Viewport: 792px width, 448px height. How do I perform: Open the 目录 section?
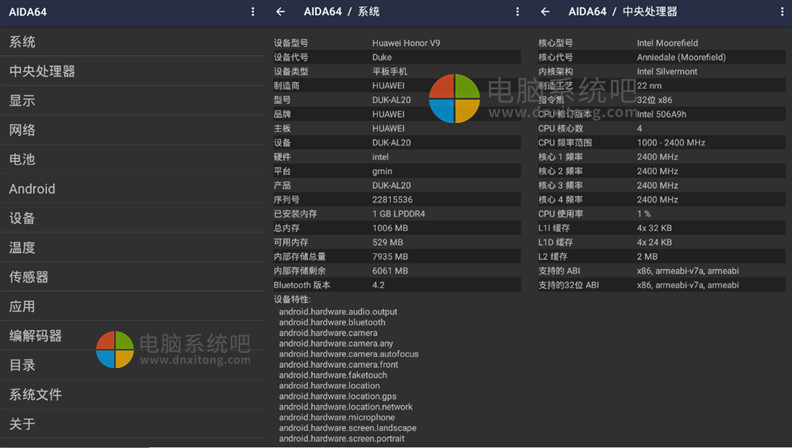[132, 365]
